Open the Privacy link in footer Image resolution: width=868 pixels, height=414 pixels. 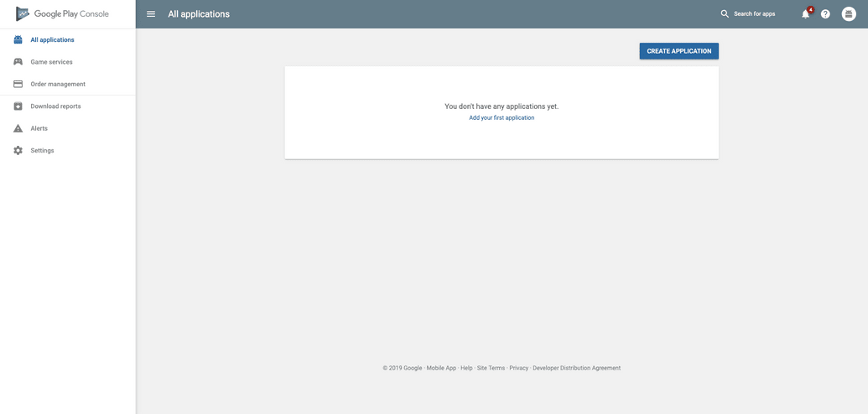tap(518, 368)
